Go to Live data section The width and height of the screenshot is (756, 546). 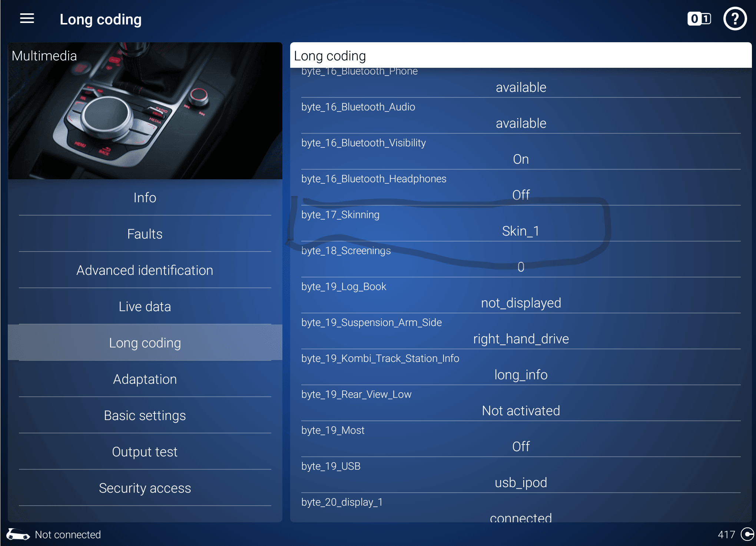coord(145,307)
